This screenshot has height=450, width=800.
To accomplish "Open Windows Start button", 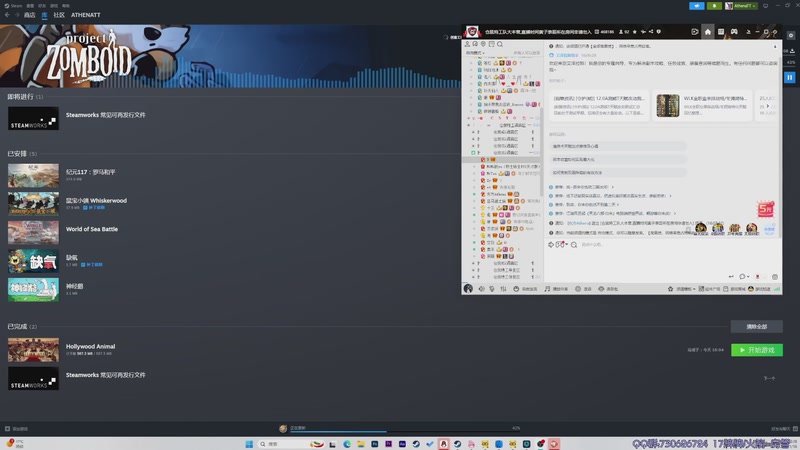I will click(x=249, y=444).
